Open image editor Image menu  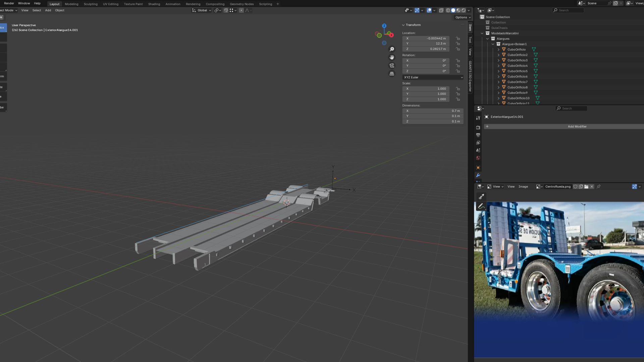point(523,187)
